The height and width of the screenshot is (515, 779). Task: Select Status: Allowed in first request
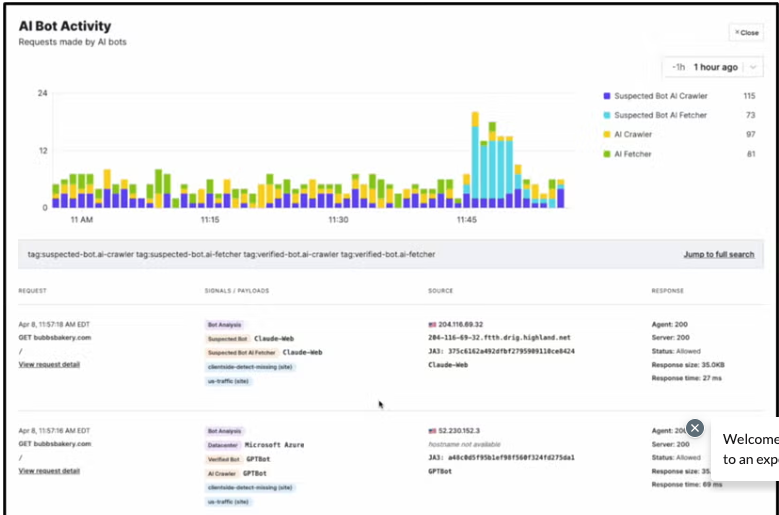[x=676, y=351]
